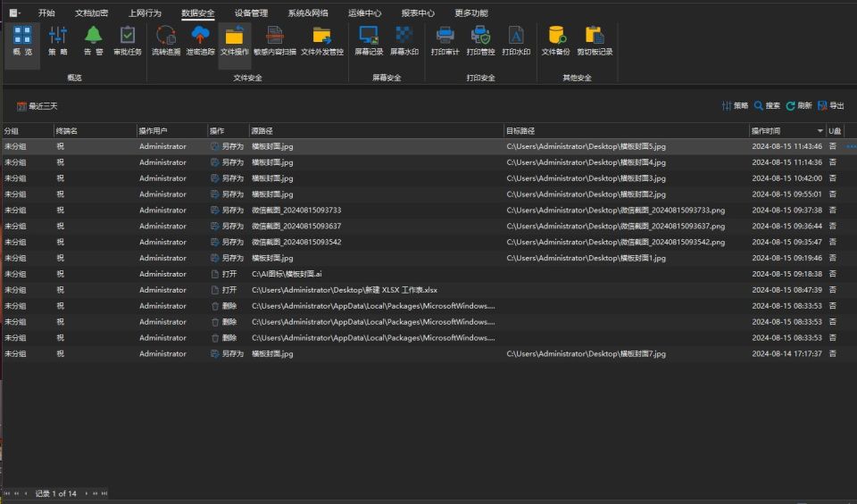Image resolution: width=857 pixels, height=504 pixels.
Task: Open the 屏幕记录 screen record icon
Action: [x=369, y=42]
